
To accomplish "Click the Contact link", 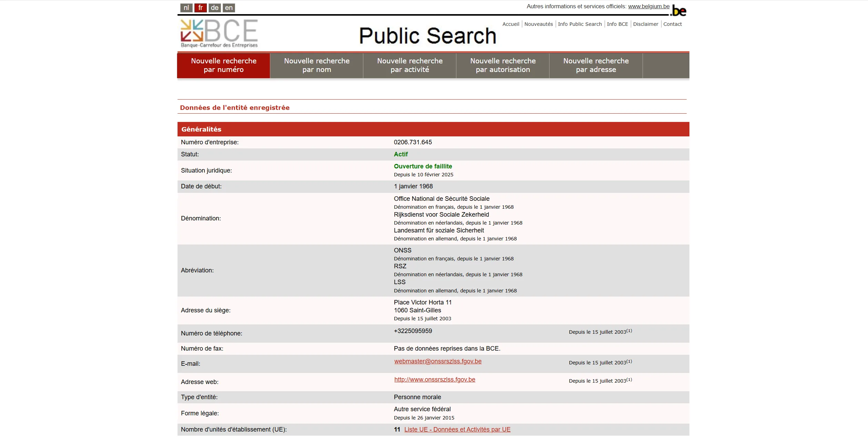I will point(672,24).
